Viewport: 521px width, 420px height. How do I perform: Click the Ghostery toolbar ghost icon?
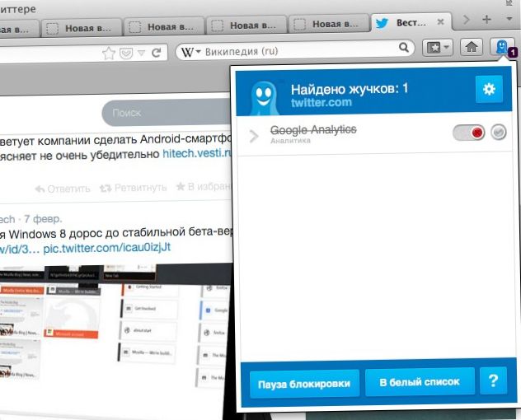tap(501, 48)
